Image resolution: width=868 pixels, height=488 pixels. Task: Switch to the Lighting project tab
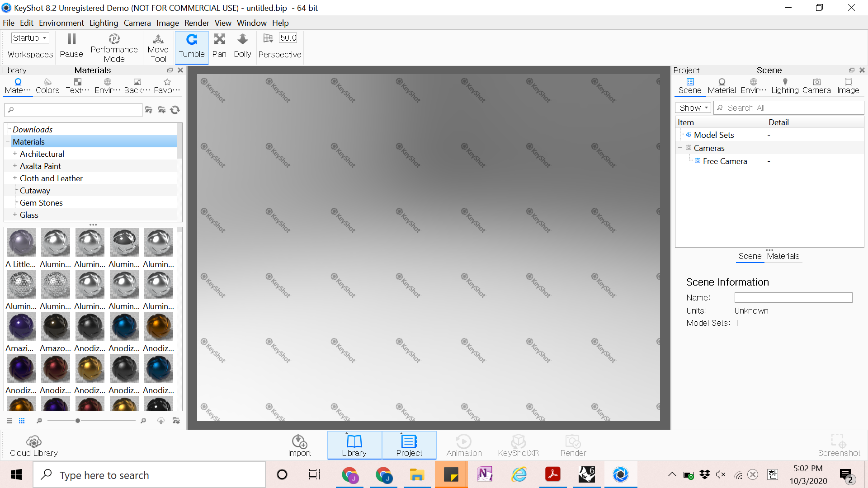(x=785, y=85)
